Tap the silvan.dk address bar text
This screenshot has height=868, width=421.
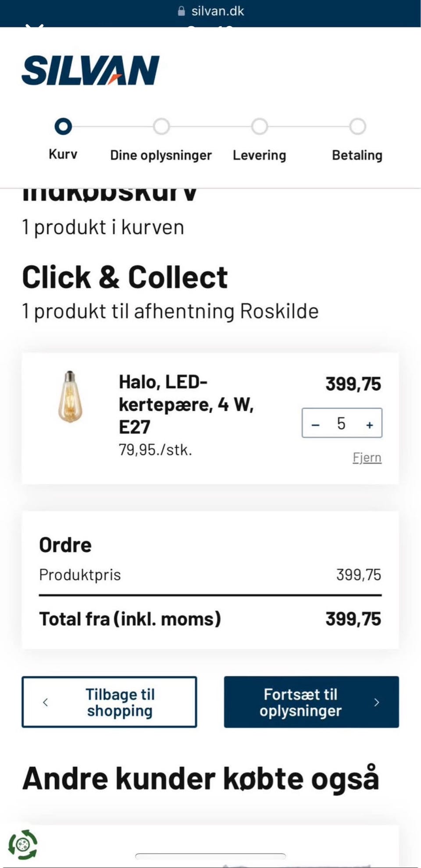218,11
